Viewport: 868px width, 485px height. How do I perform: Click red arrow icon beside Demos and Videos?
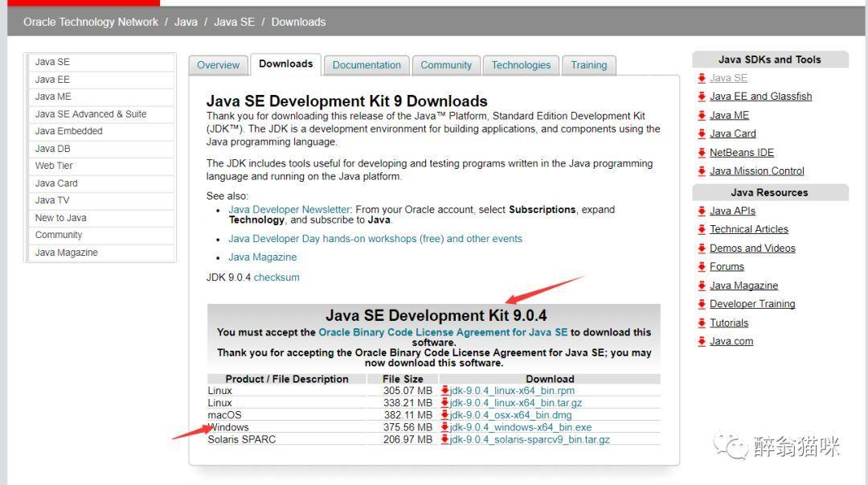[702, 249]
